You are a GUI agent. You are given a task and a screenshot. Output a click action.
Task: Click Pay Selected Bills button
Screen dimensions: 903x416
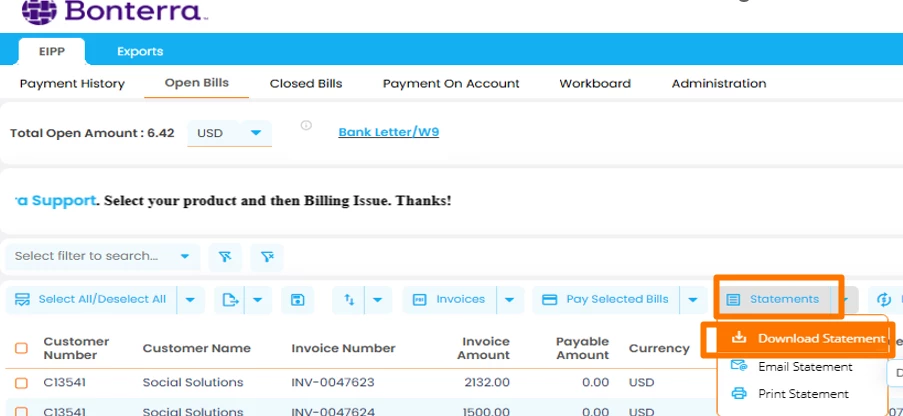pos(606,300)
